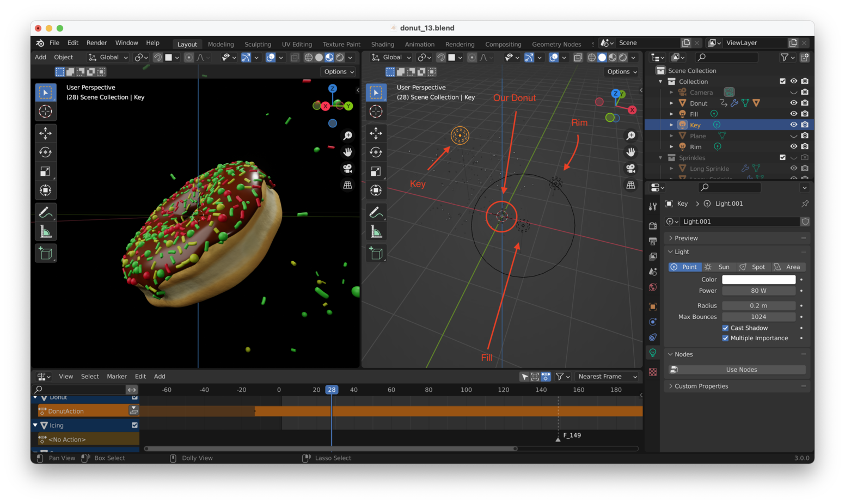The height and width of the screenshot is (504, 845).
Task: Expand the Custom Properties panel
Action: coord(701,386)
